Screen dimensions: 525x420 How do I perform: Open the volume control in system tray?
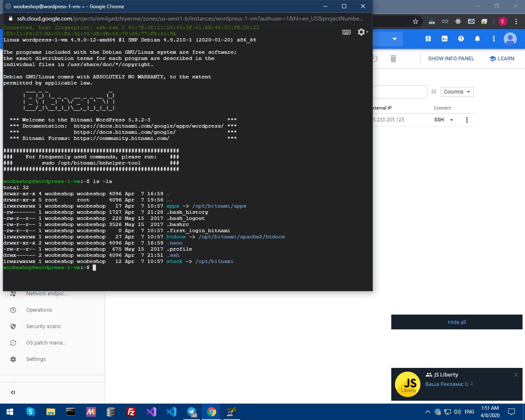tap(457, 412)
